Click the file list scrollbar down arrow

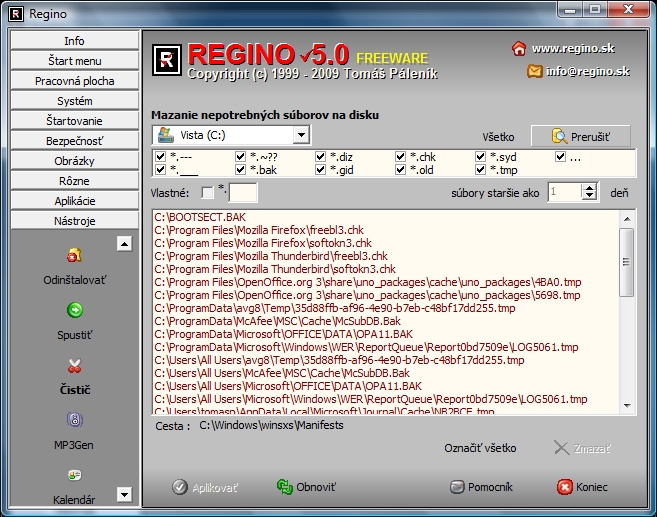click(627, 405)
